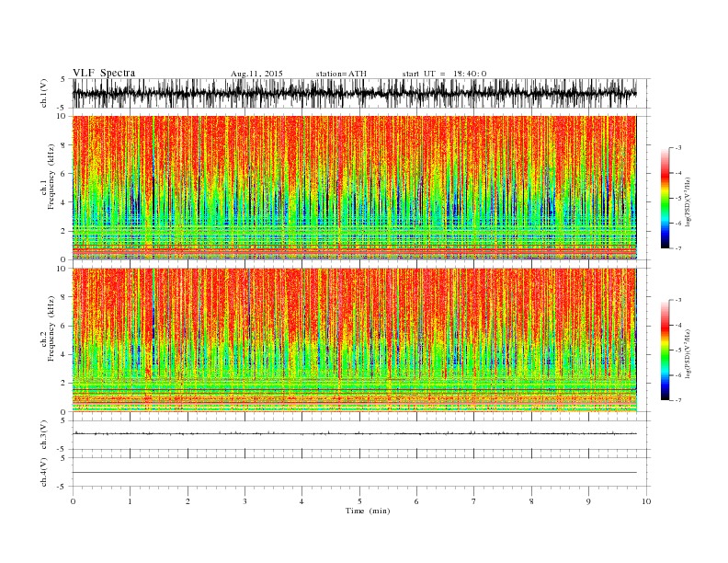Click the ch.2 PSD color scale bar

[x=665, y=350]
